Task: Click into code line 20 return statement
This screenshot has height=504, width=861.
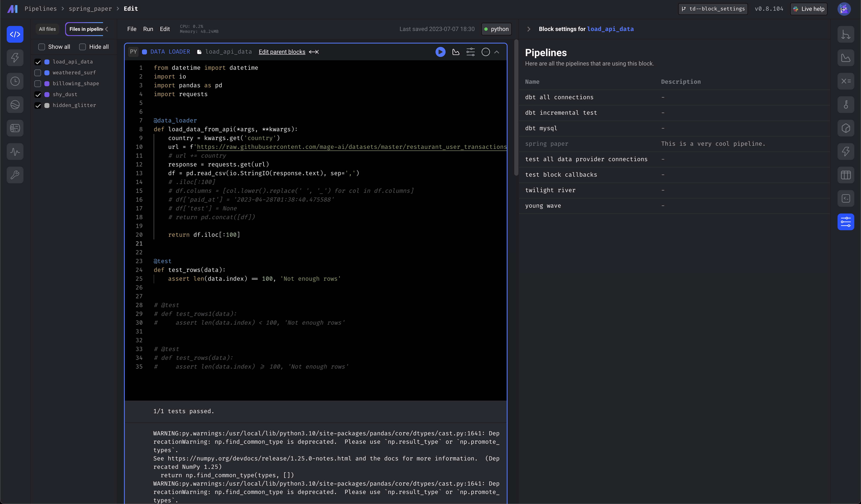Action: (204, 235)
